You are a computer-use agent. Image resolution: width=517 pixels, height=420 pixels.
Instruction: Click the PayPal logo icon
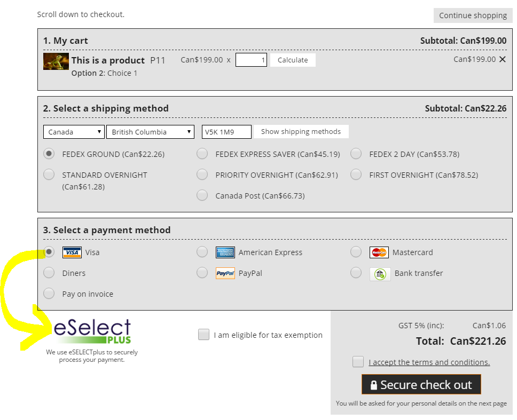coord(225,273)
